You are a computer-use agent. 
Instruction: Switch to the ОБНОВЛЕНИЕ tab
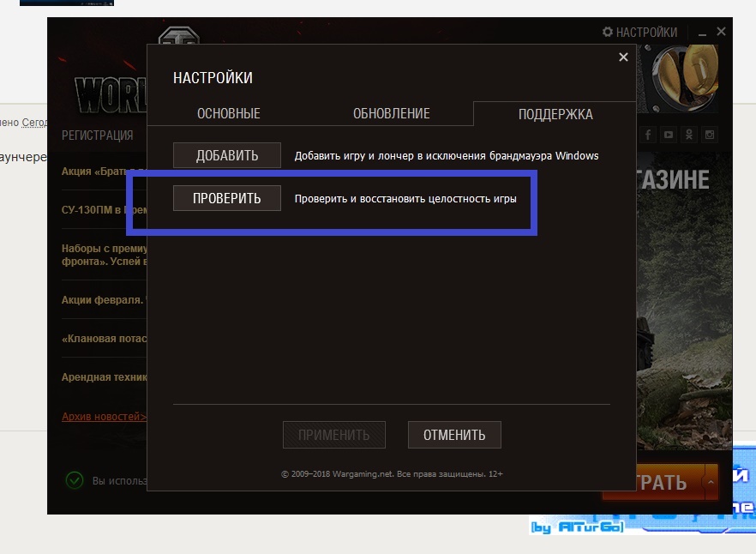pos(391,113)
